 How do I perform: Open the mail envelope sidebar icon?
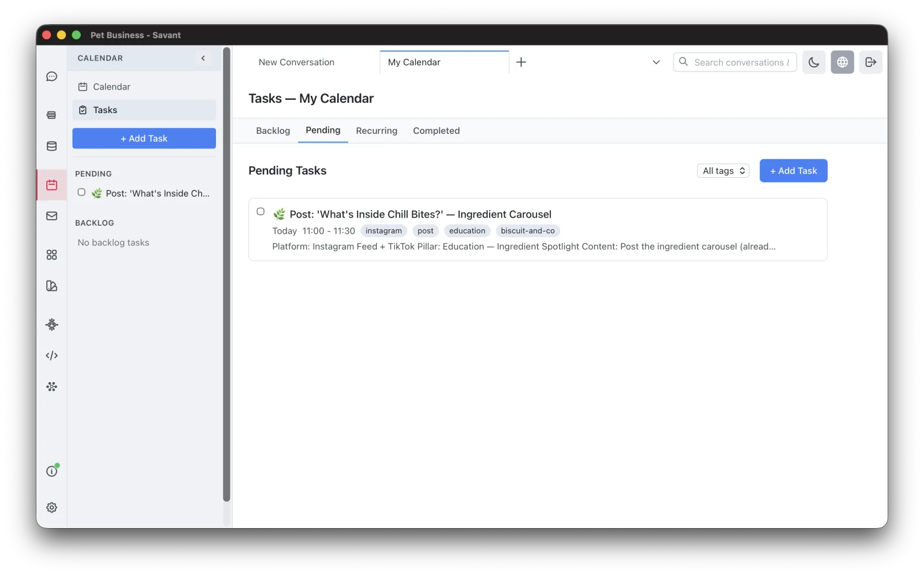52,216
